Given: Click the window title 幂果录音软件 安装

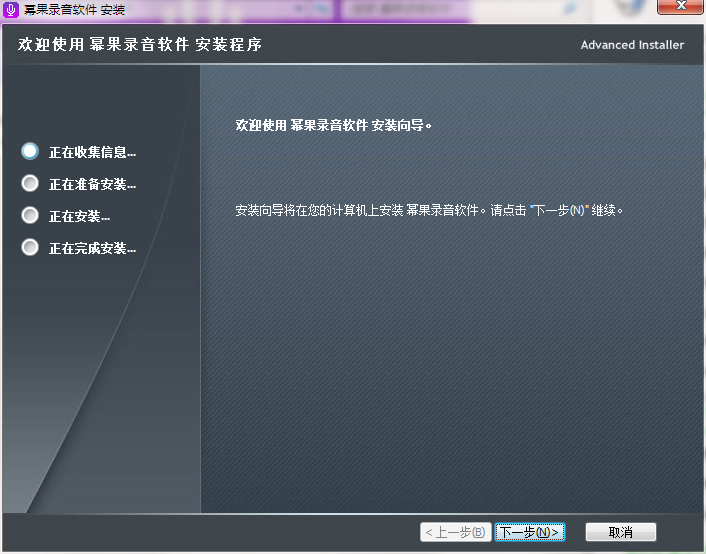Looking at the screenshot, I should [74, 9].
